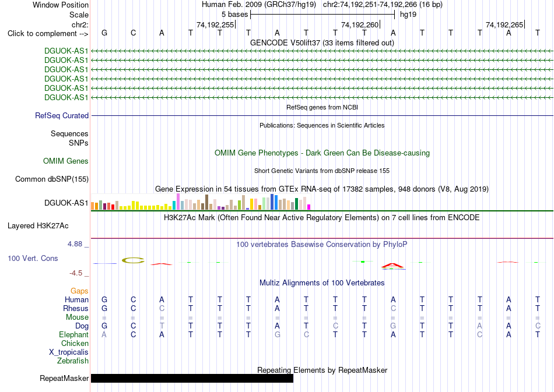554x392 pixels.
Task: Click the RepeatMasker black repeat element bar
Action: (x=192, y=378)
